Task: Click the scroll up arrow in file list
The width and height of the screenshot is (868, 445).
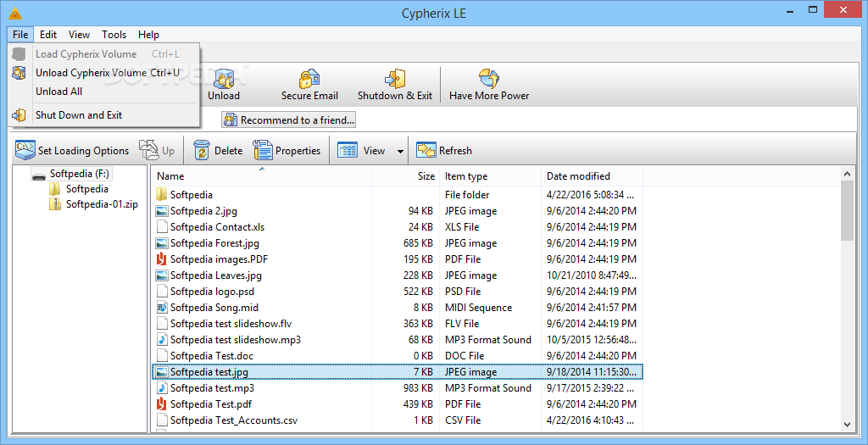Action: pyautogui.click(x=847, y=174)
